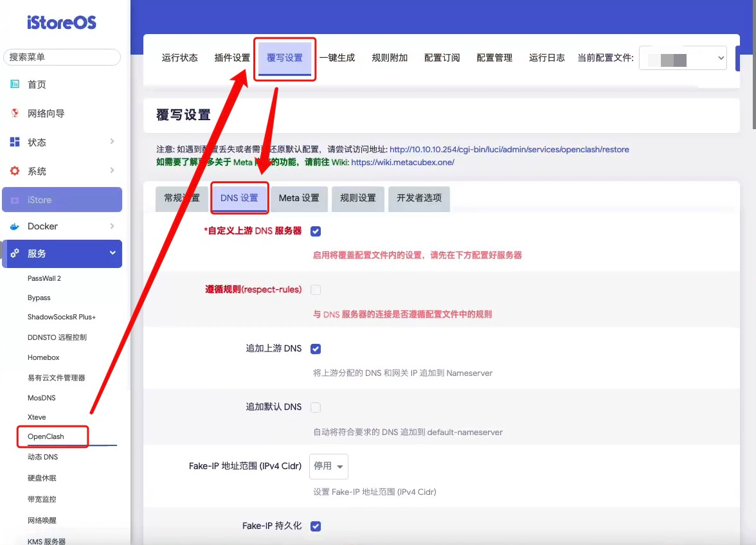Open 运行日志 tab
The width and height of the screenshot is (756, 545).
[546, 58]
